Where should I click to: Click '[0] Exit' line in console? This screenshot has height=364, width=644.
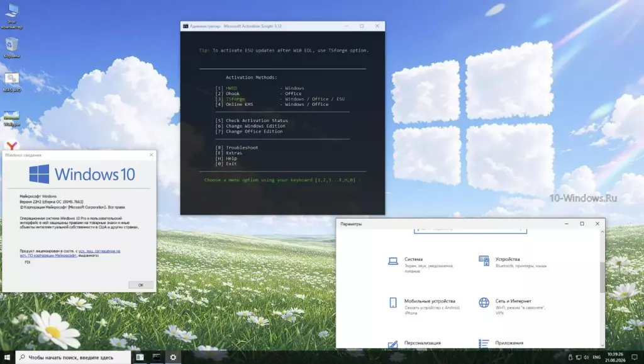(x=226, y=164)
